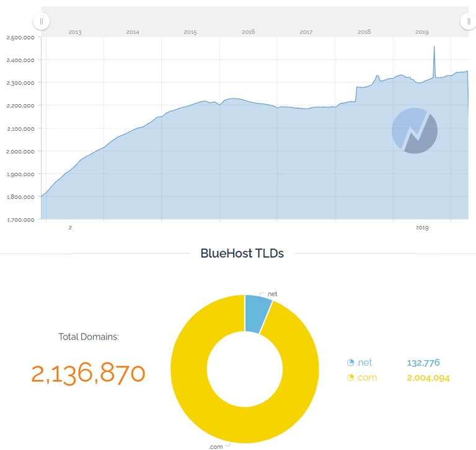This screenshot has width=476, height=450.
Task: Click the 1,700,000 y-axis label
Action: tap(20, 220)
